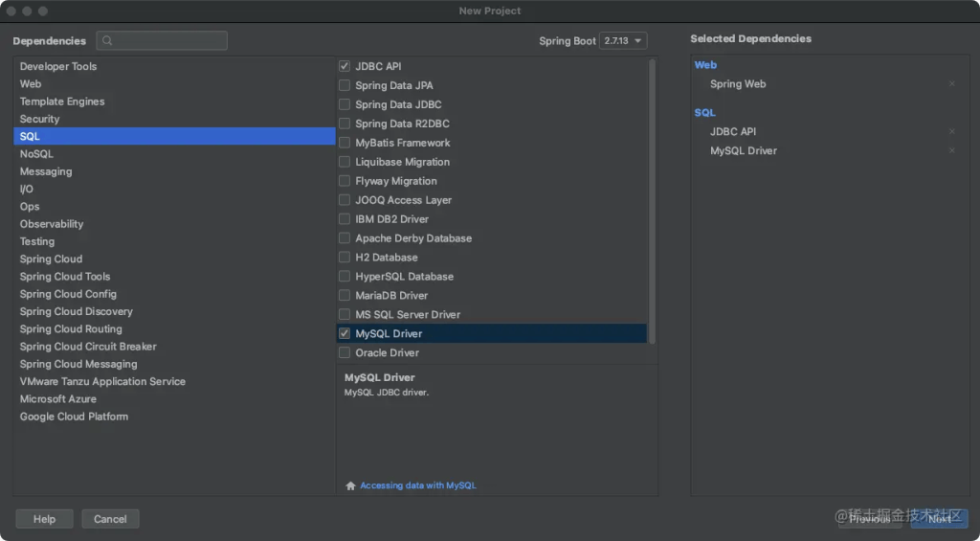
Task: Tick the Spring Data JPA checkbox
Action: pyautogui.click(x=345, y=85)
